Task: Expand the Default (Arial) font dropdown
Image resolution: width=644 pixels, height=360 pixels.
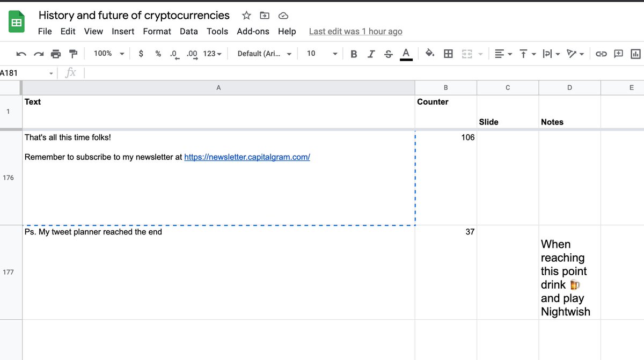Action: coord(265,54)
